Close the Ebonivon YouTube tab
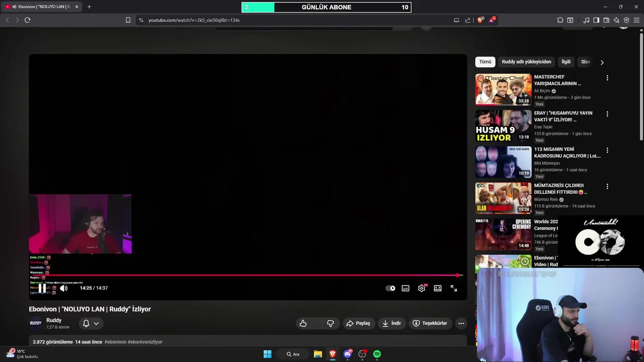644x362 pixels. [x=76, y=7]
